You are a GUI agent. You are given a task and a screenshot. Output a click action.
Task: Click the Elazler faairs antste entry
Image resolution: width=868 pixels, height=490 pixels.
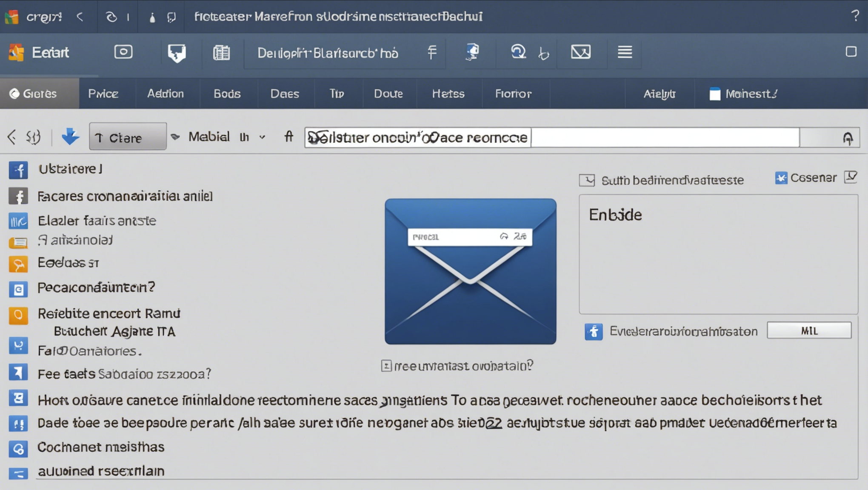pos(97,221)
